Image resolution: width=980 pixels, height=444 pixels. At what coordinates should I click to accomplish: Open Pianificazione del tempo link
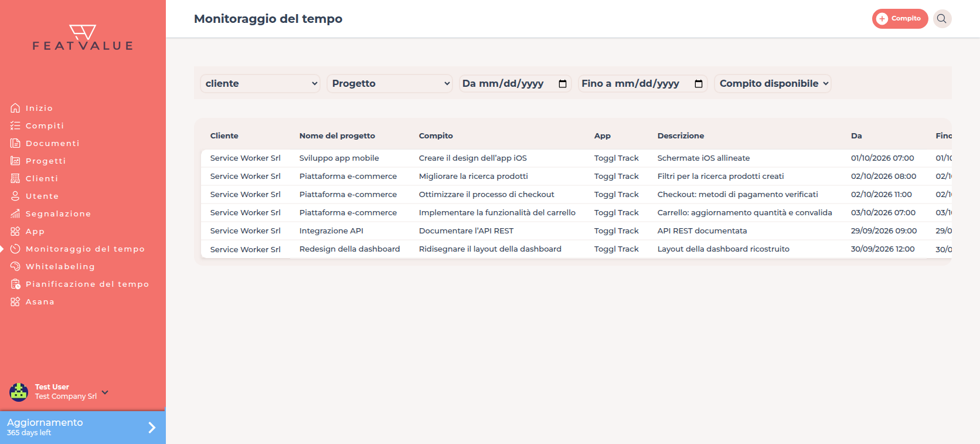click(87, 284)
